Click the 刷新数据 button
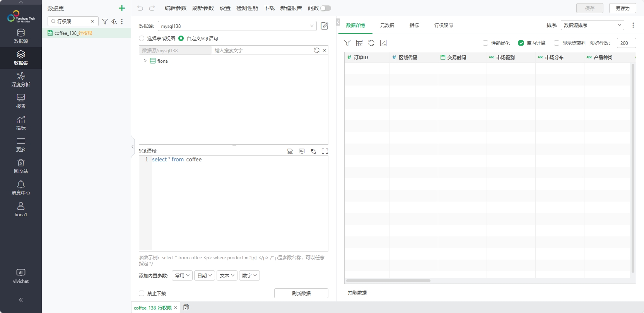 301,293
